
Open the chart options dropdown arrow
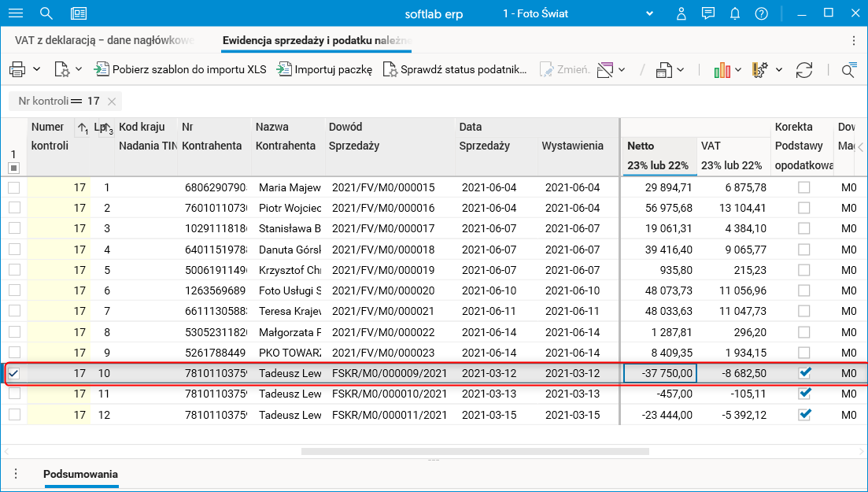tap(739, 70)
